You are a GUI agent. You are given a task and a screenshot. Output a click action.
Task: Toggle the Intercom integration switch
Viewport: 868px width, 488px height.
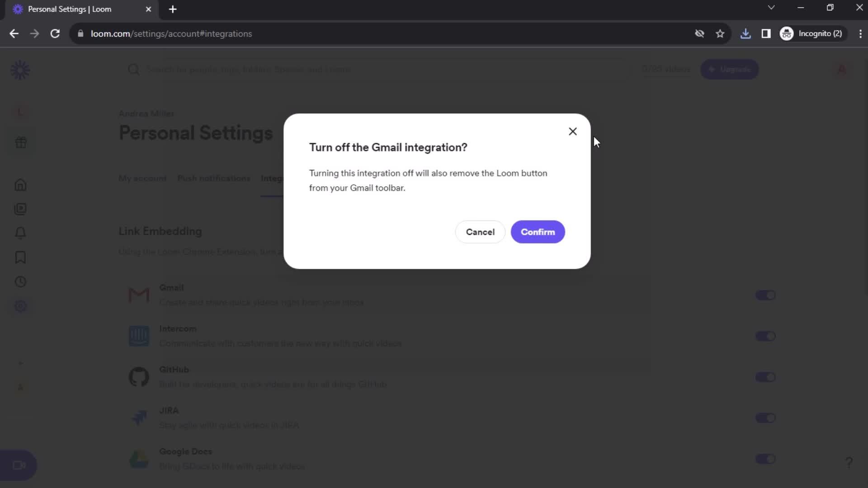tap(765, 336)
